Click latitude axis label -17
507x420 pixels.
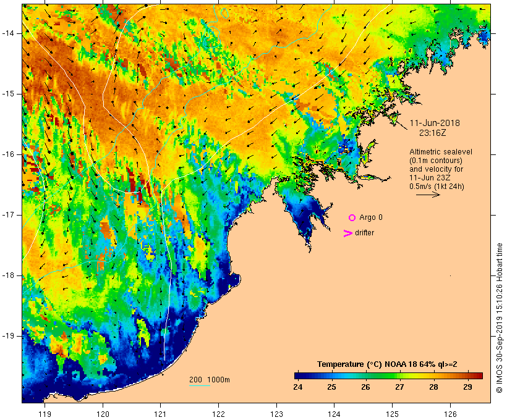pos(8,215)
